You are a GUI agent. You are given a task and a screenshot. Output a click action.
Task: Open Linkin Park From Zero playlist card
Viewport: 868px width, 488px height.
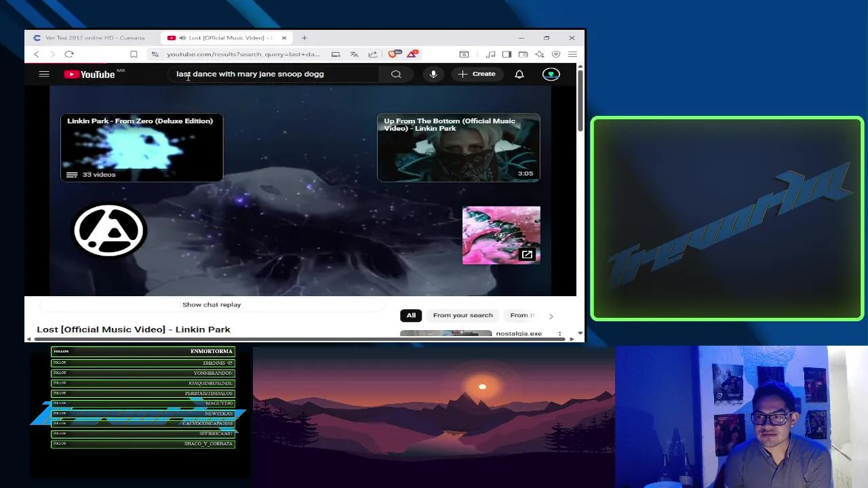point(142,148)
